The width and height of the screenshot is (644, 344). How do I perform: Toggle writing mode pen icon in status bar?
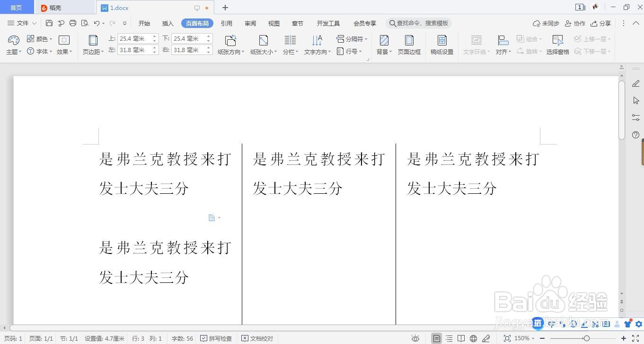coord(485,338)
